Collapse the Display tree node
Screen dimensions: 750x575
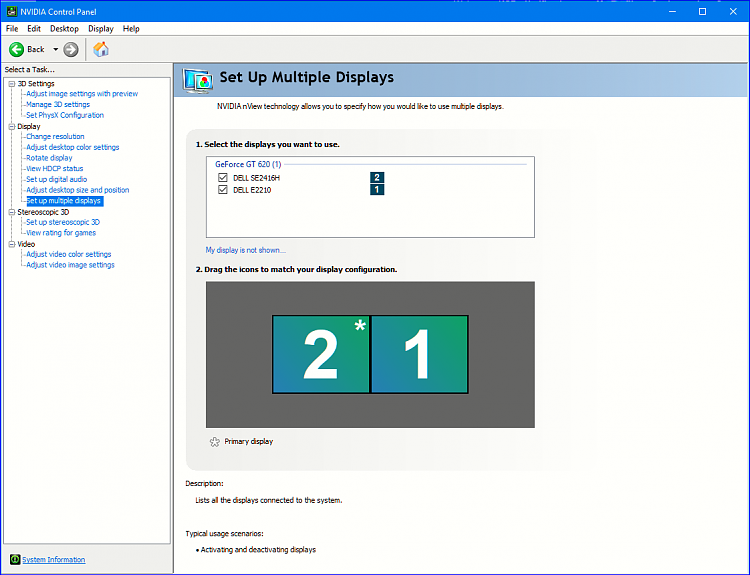coord(11,127)
